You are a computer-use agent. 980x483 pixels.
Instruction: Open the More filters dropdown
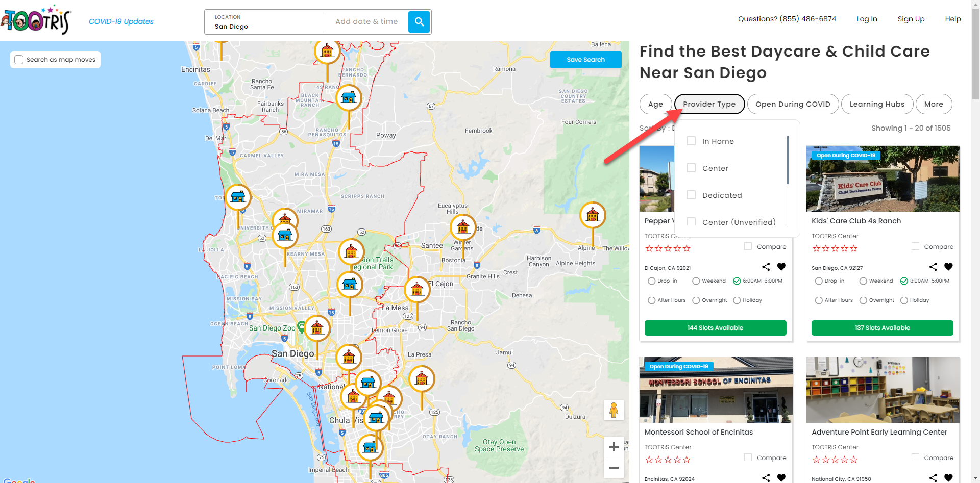(934, 104)
